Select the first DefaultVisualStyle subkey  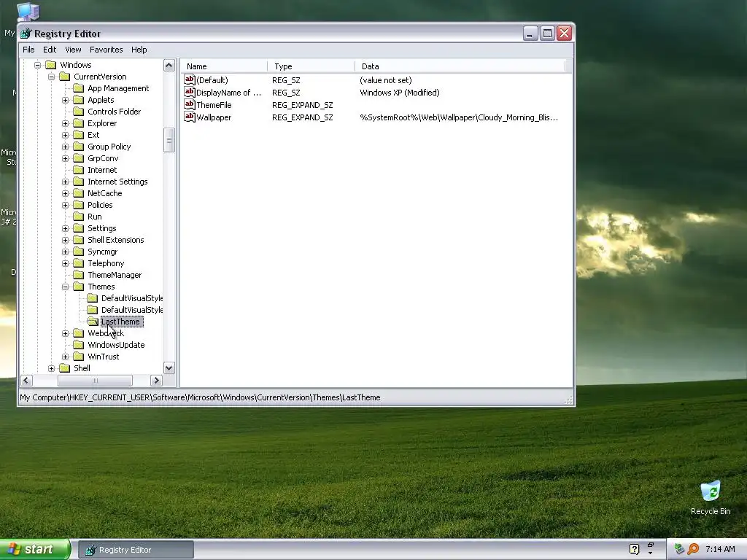pyautogui.click(x=132, y=298)
